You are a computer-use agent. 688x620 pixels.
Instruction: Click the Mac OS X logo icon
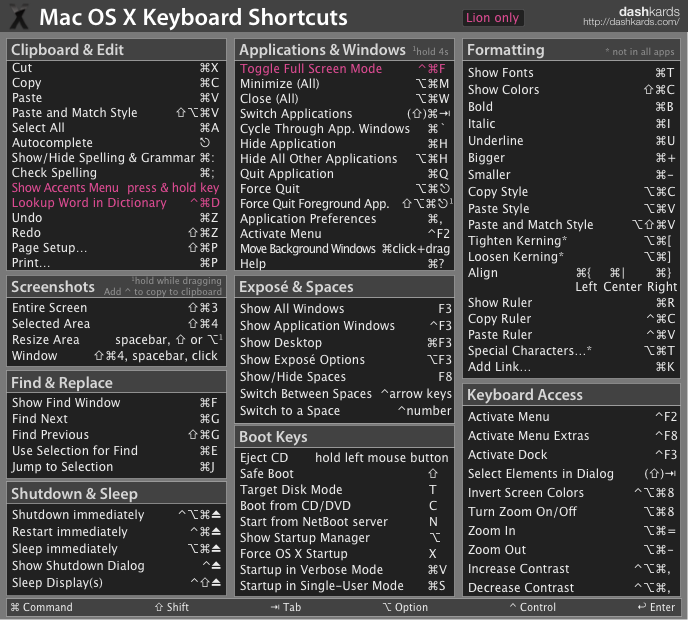(x=18, y=17)
